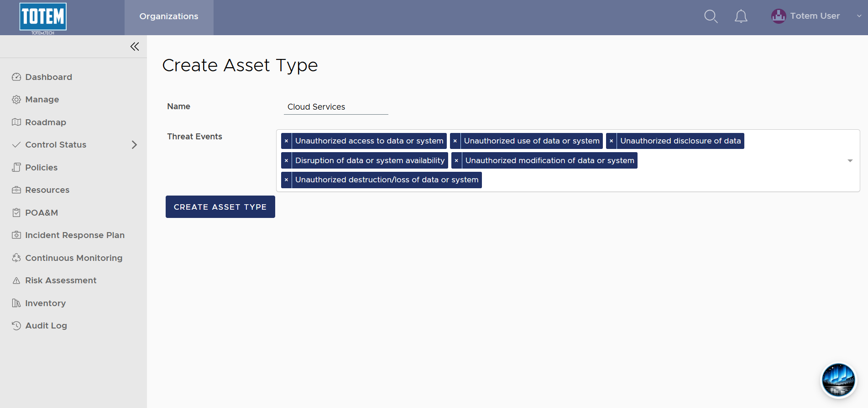Remove 'Unauthorized access to data or system' tag
Image resolution: width=868 pixels, height=408 pixels.
point(286,141)
